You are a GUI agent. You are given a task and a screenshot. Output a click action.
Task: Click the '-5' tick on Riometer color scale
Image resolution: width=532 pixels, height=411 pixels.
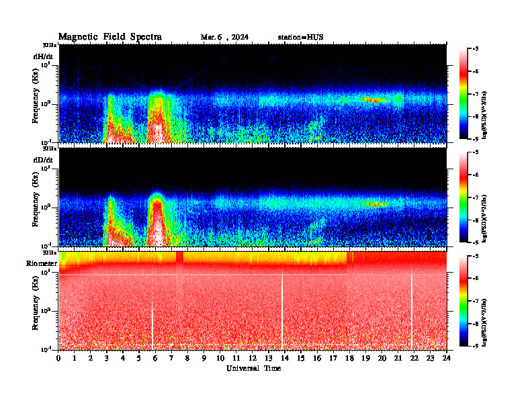click(x=476, y=256)
